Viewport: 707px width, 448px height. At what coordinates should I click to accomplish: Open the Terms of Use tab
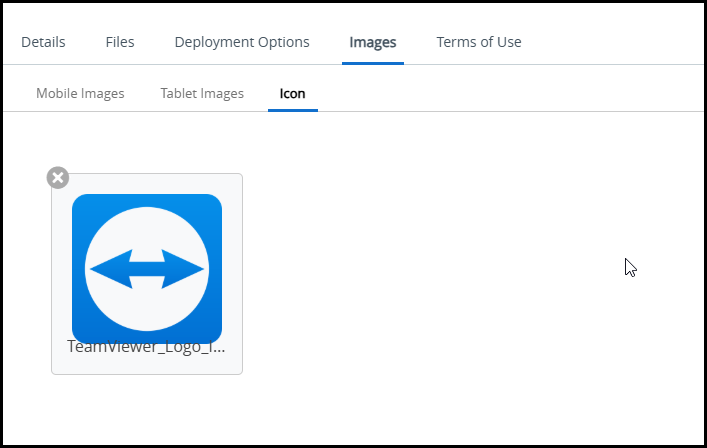coord(478,42)
